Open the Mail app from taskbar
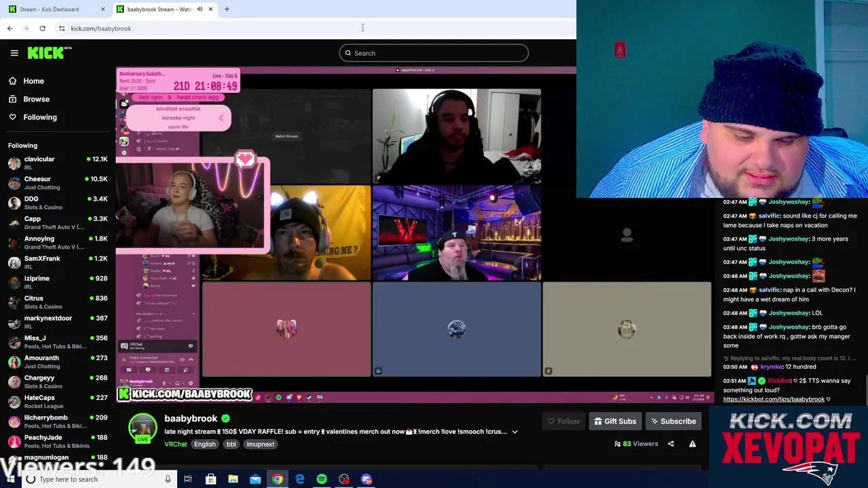 click(255, 479)
